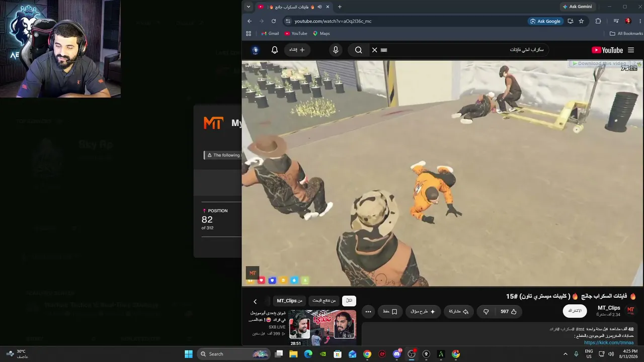
Task: Open Discord from the taskbar
Action: pyautogui.click(x=397, y=354)
